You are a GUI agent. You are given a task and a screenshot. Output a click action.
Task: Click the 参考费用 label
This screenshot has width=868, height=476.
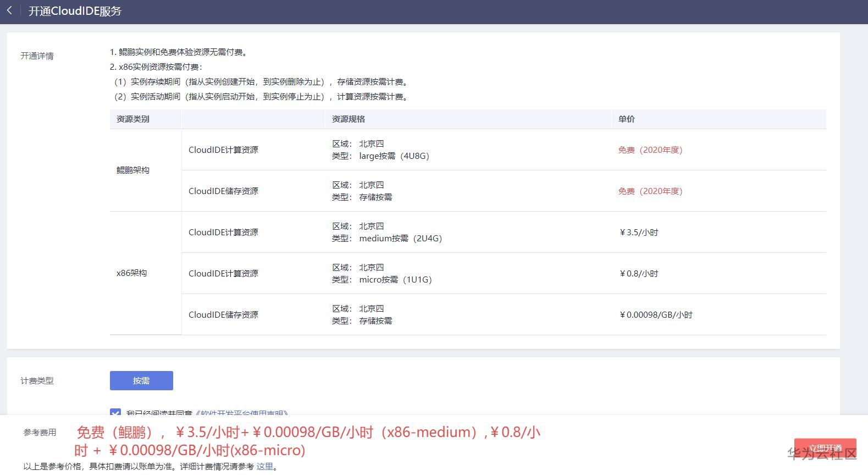pyautogui.click(x=40, y=432)
